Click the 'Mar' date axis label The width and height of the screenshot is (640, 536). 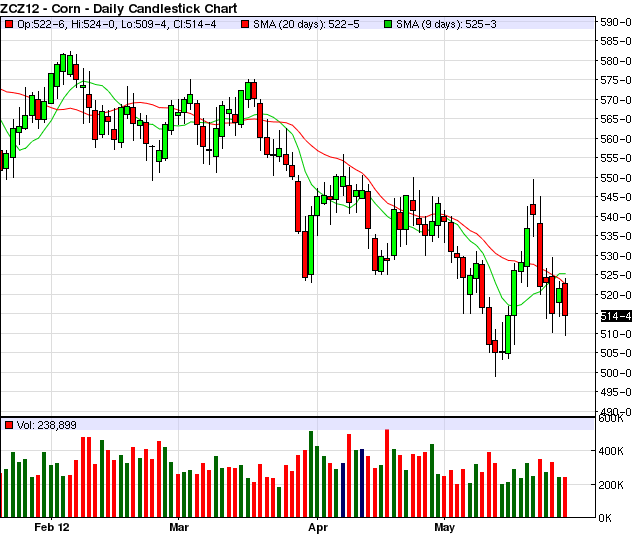pos(179,527)
